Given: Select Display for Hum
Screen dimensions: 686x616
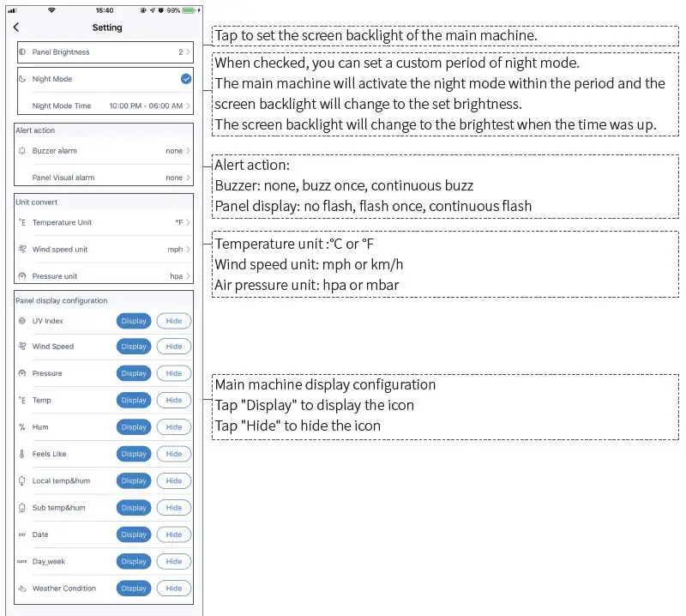Looking at the screenshot, I should click(134, 427).
